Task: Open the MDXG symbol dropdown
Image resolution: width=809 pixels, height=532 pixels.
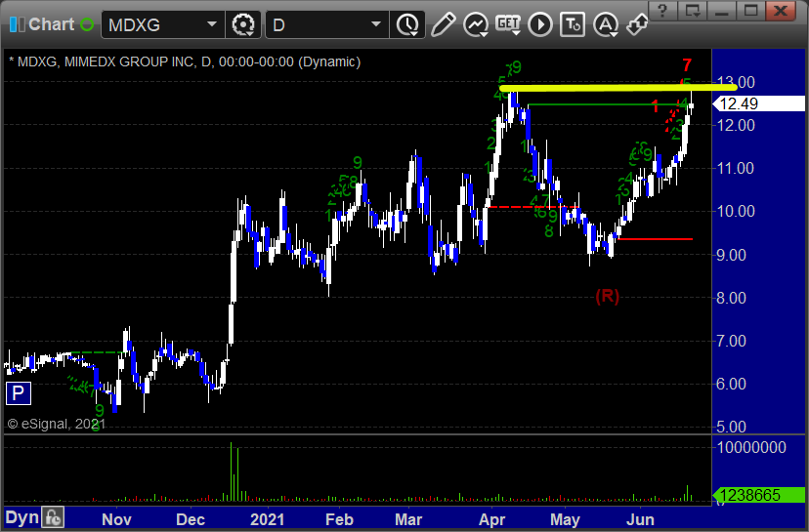Action: [212, 24]
